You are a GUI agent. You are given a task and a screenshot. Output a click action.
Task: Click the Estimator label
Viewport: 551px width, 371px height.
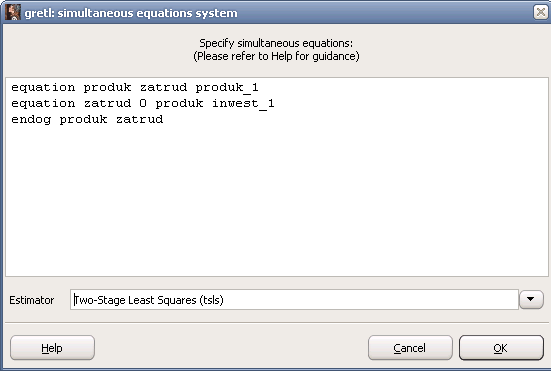pos(32,300)
